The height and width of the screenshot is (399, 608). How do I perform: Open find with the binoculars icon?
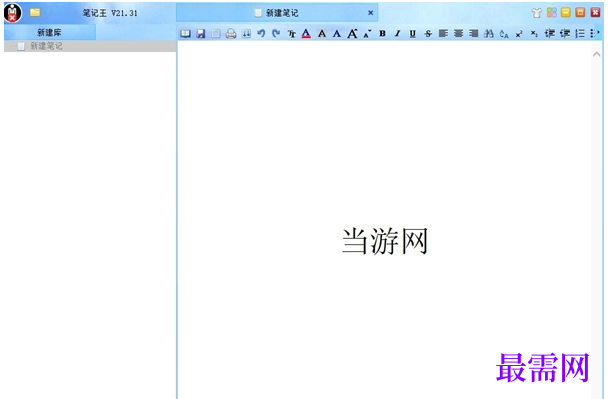tap(489, 34)
